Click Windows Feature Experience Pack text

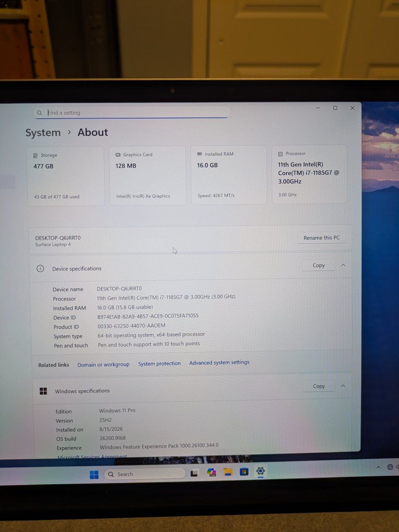tap(159, 446)
